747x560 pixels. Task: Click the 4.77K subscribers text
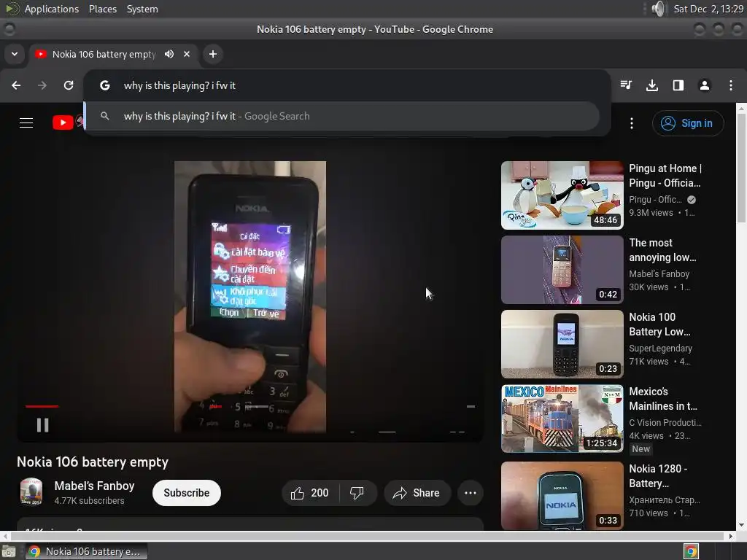[x=89, y=500]
